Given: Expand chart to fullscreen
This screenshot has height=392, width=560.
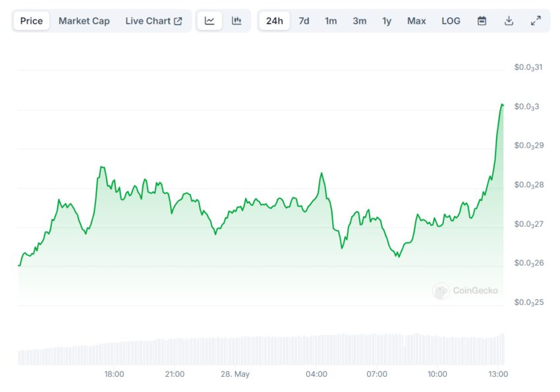Looking at the screenshot, I should 536,20.
